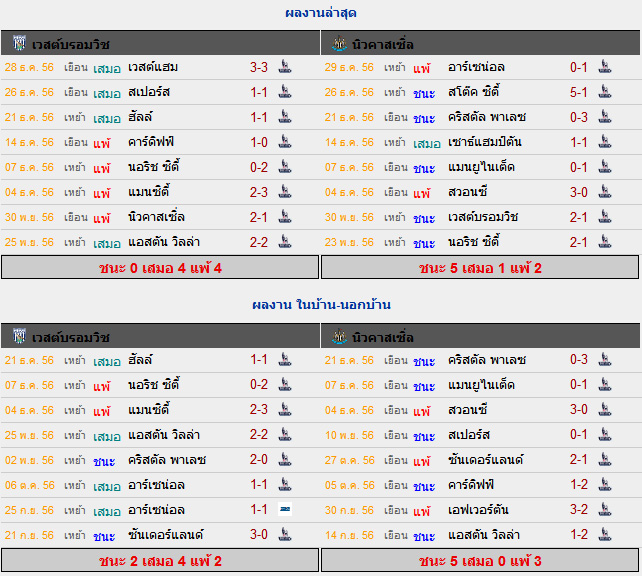Click the date '10 พ.ย. 56'

349,435
